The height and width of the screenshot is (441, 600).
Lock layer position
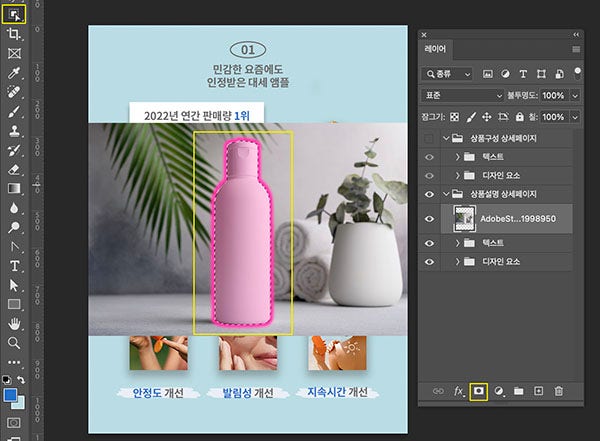[486, 117]
